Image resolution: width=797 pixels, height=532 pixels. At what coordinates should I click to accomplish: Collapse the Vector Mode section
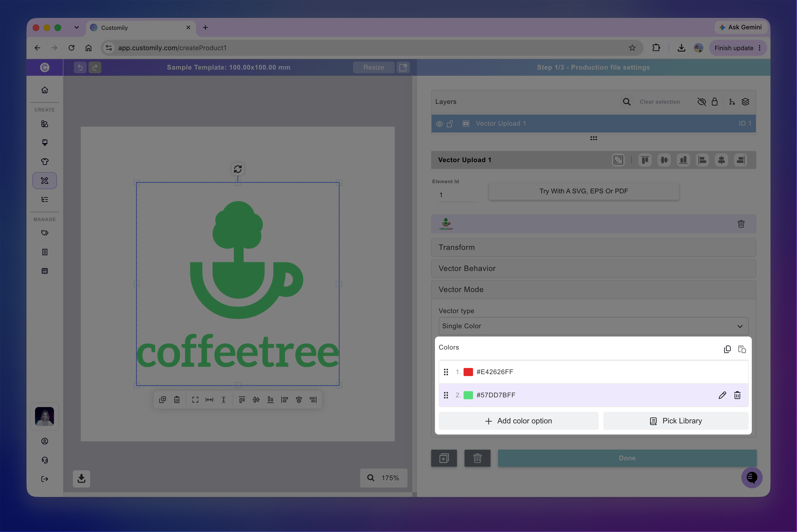click(593, 289)
